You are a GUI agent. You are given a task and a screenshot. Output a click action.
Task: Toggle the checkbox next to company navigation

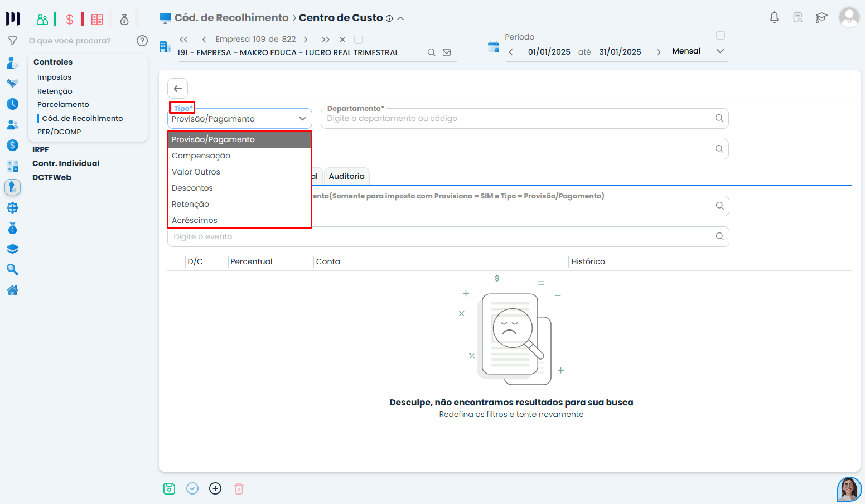[359, 40]
